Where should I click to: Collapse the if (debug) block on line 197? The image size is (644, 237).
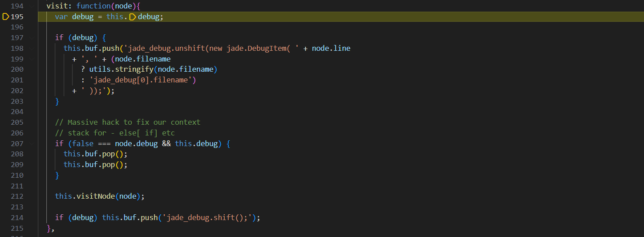click(32, 38)
